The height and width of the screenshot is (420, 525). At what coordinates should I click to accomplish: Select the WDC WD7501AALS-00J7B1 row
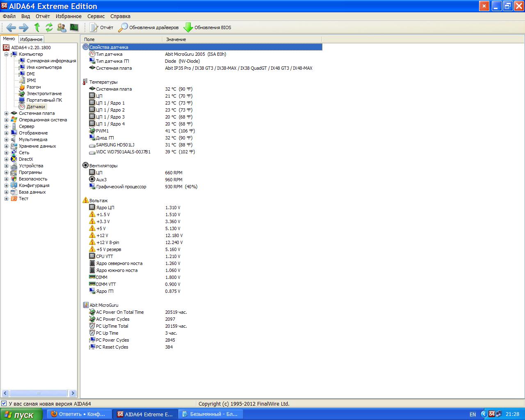click(202, 152)
